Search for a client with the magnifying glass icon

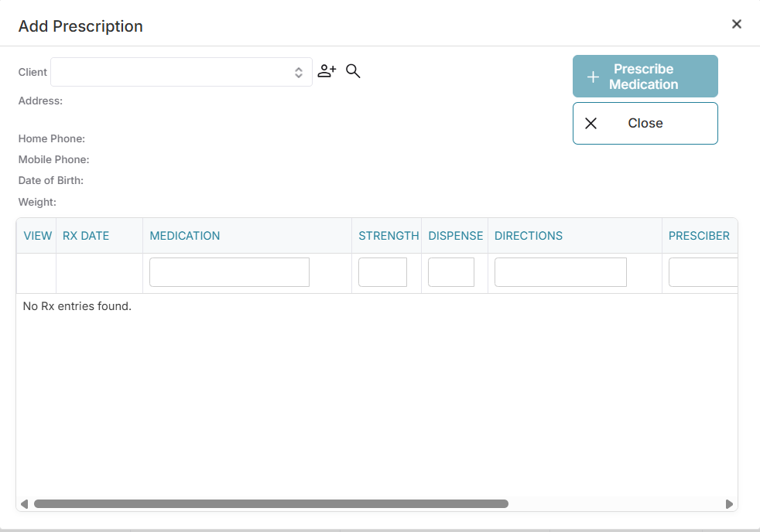353,70
